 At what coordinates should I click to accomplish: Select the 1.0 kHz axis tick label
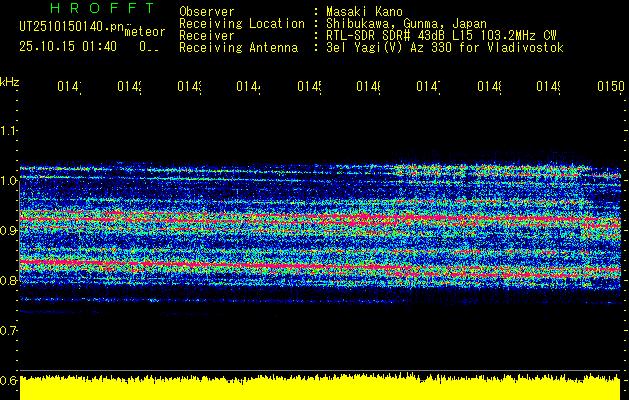pos(9,181)
